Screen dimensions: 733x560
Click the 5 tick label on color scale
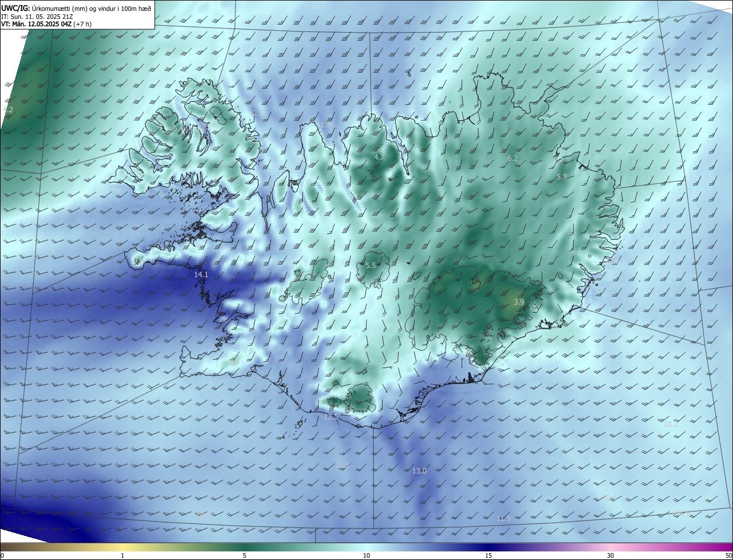coord(245,555)
